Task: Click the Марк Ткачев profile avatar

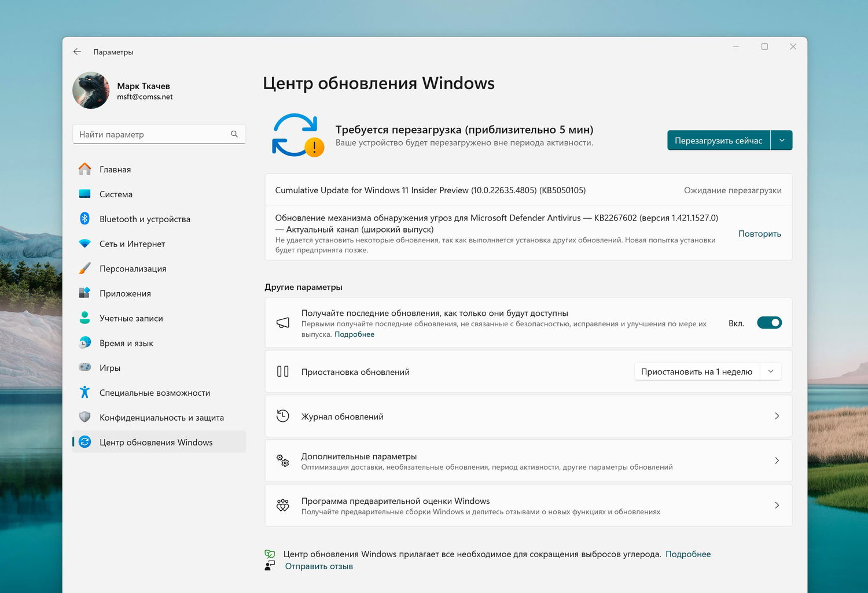Action: 91,90
